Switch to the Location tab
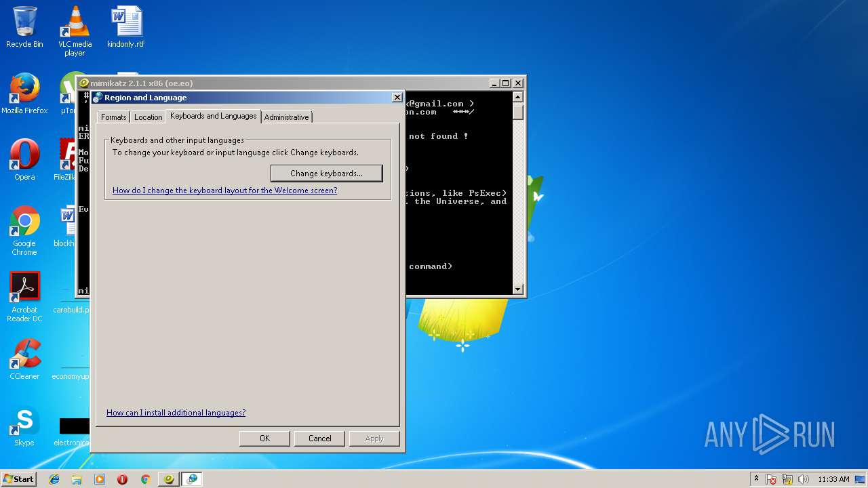The height and width of the screenshot is (488, 868). pos(148,117)
